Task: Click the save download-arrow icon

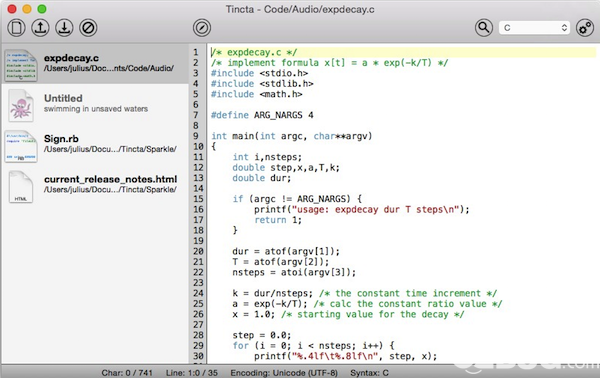Action: tap(64, 28)
